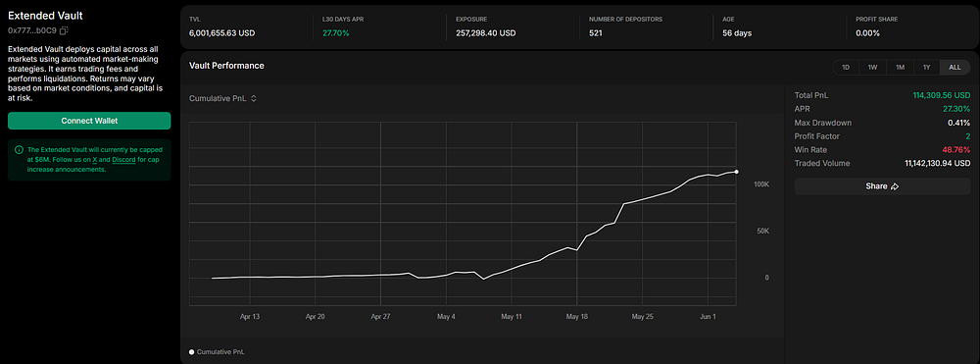Image resolution: width=980 pixels, height=364 pixels.
Task: Click Traded Volume value 11,142,130.94 USD
Action: pos(938,163)
